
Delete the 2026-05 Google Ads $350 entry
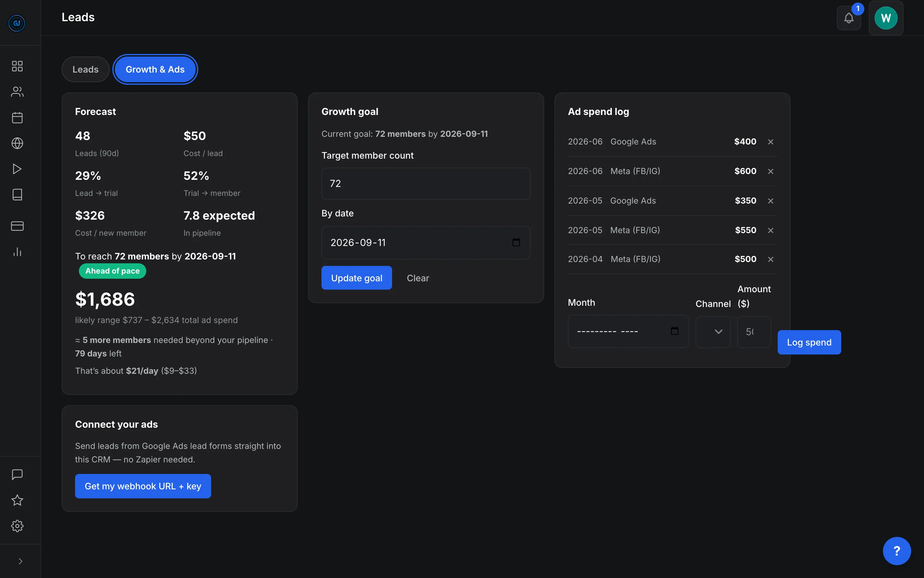coord(771,201)
